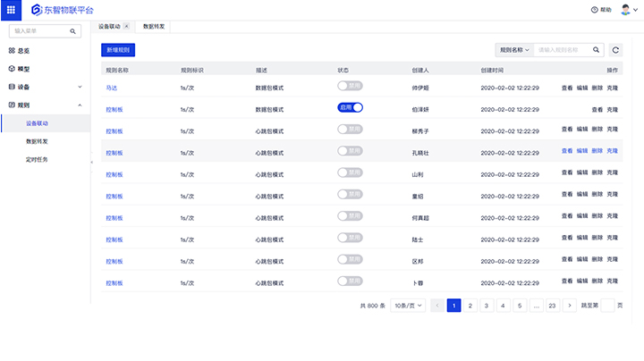
Task: Open the 规则名称 search filter dropdown
Action: (x=514, y=50)
